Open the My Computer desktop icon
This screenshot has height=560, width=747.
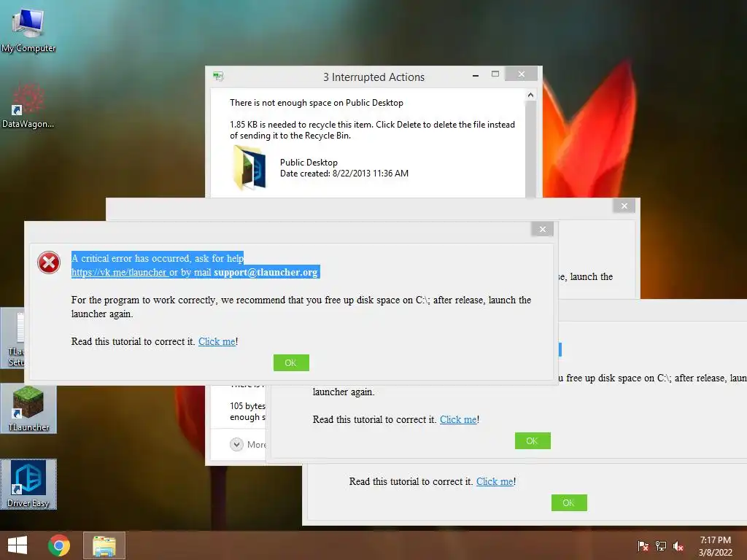(x=28, y=29)
